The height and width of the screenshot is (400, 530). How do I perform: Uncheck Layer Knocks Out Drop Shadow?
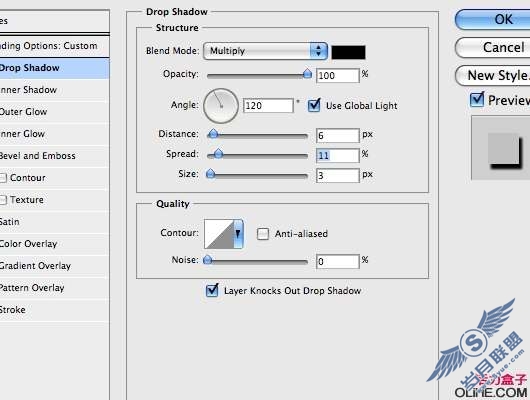point(212,290)
